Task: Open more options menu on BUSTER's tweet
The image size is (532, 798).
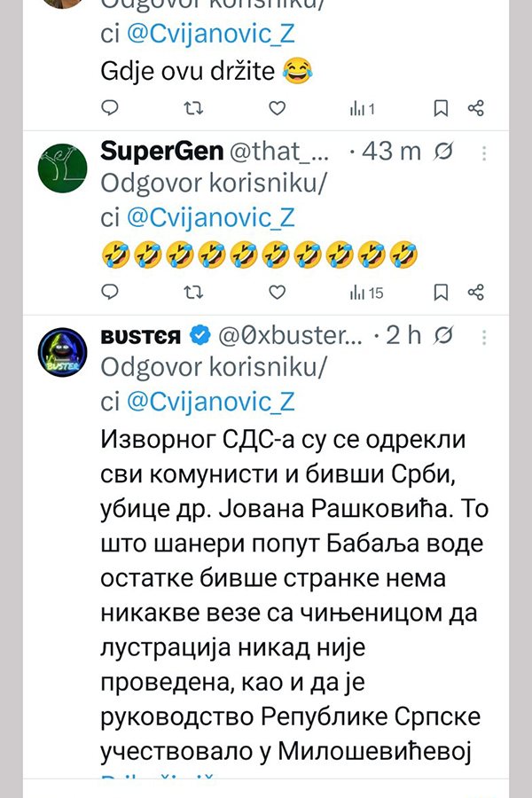Action: pos(485,336)
